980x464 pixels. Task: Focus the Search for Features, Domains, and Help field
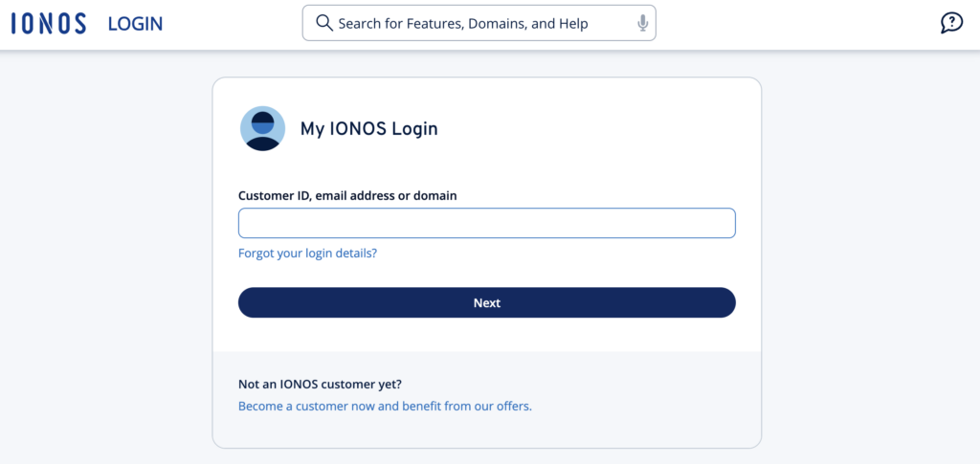pos(479,23)
